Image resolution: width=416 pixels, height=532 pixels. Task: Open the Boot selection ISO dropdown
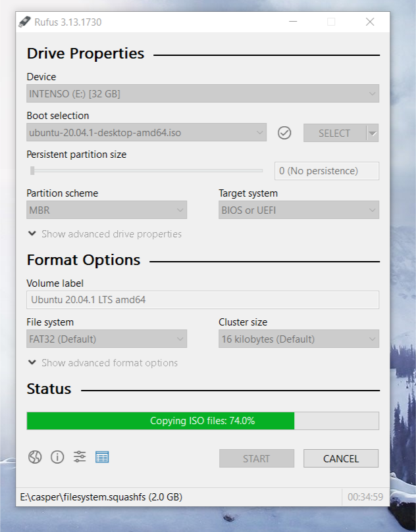[x=146, y=132]
